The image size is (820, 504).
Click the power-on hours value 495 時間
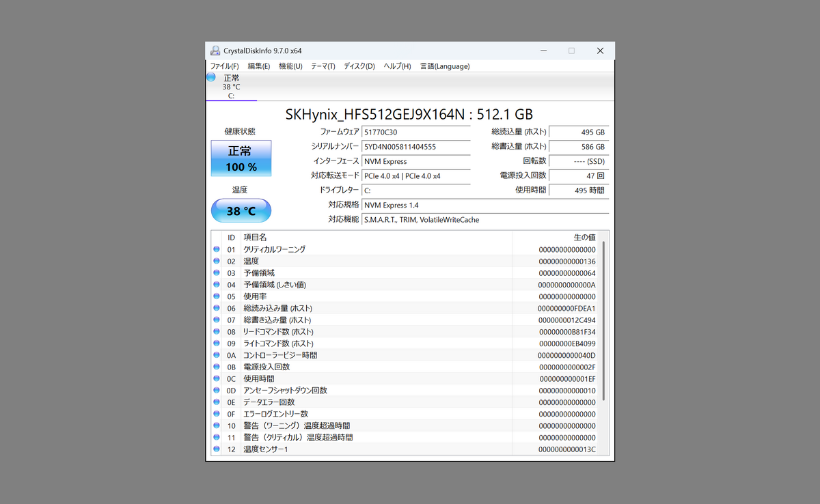tap(579, 191)
